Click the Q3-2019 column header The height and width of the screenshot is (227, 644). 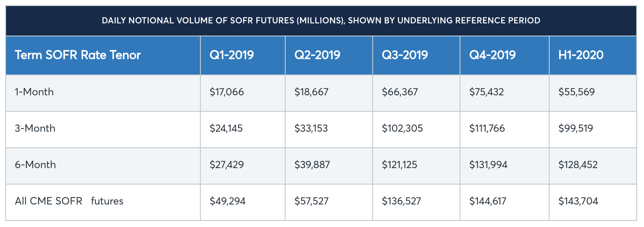pyautogui.click(x=405, y=55)
